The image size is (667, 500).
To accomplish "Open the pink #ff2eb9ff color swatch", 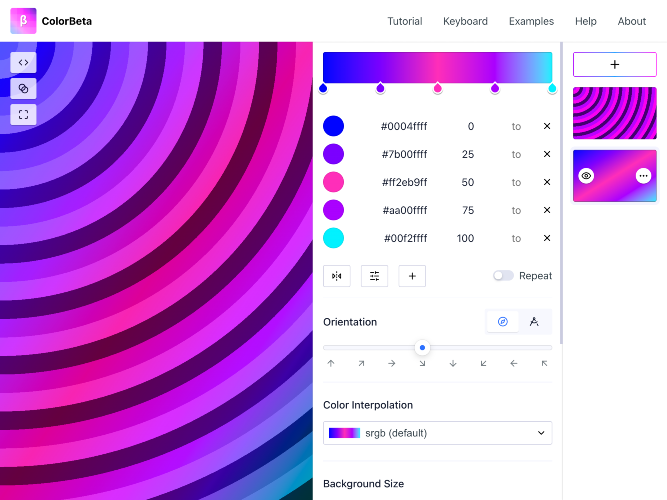I will [334, 182].
